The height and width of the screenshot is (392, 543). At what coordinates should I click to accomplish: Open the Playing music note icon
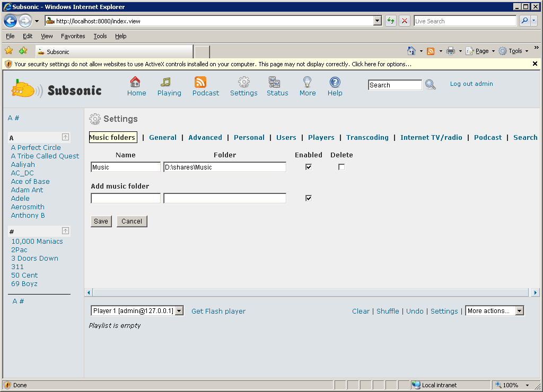[165, 82]
